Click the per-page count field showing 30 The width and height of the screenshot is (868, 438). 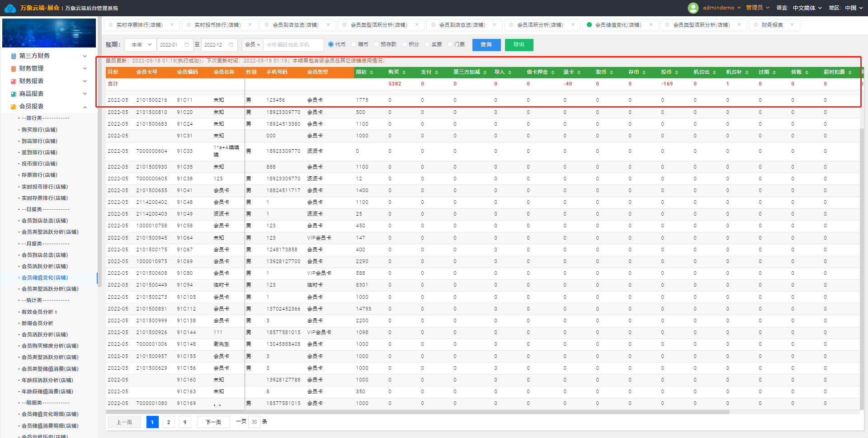[x=255, y=422]
